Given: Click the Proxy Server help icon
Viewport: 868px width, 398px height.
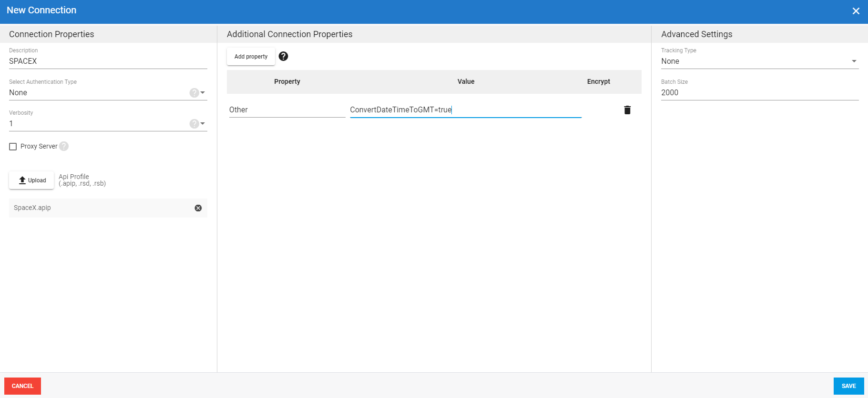Looking at the screenshot, I should click(64, 146).
